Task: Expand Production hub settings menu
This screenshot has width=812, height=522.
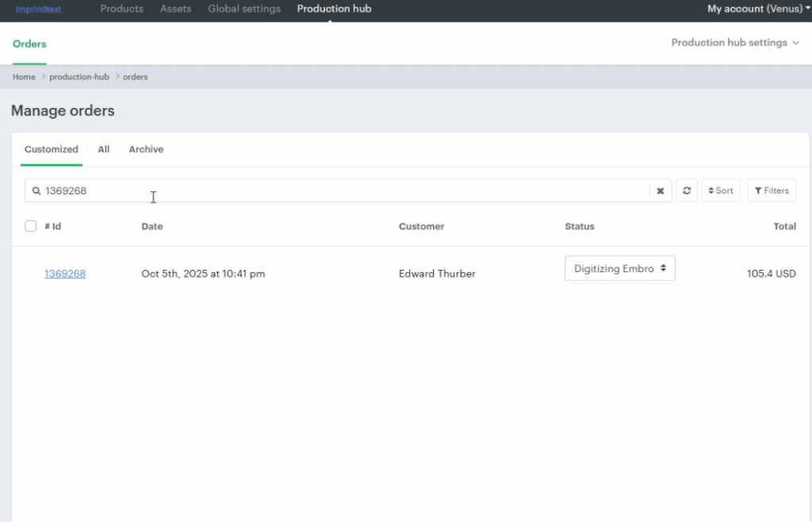Action: click(x=734, y=43)
